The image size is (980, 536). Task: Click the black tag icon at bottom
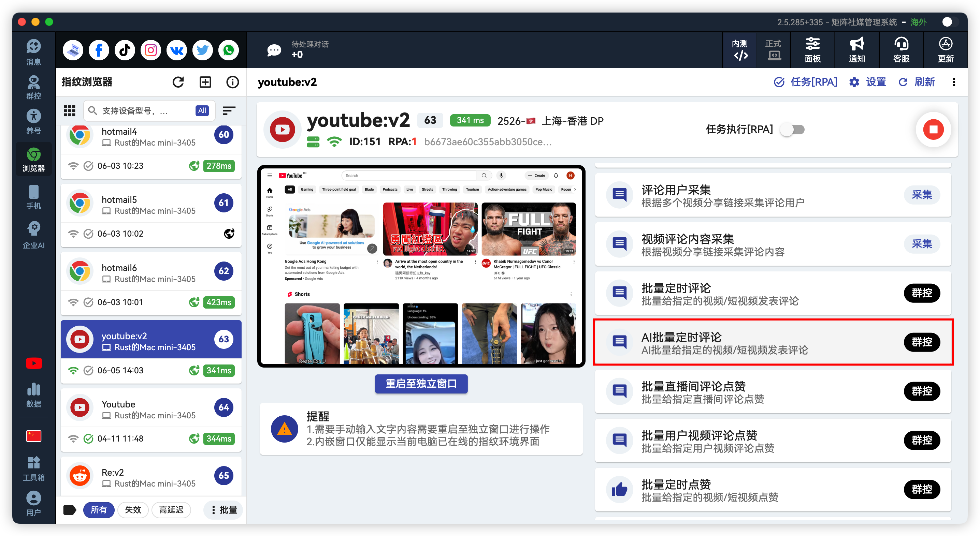70,510
